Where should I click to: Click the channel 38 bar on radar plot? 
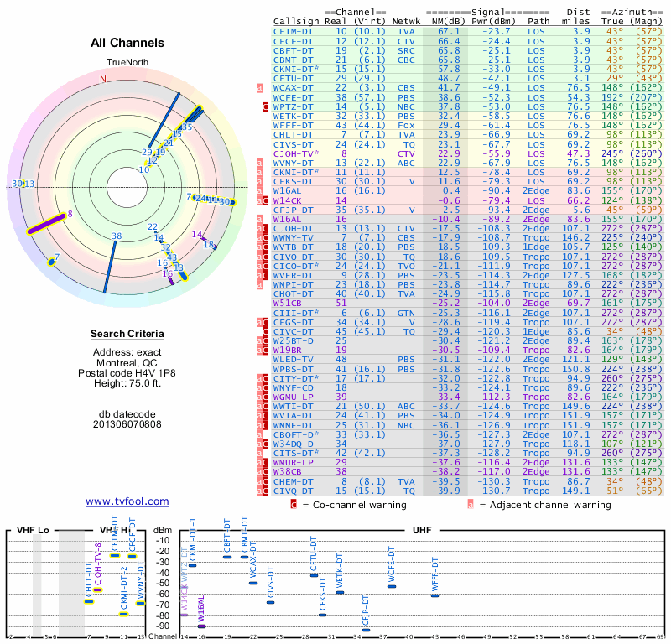110,267
